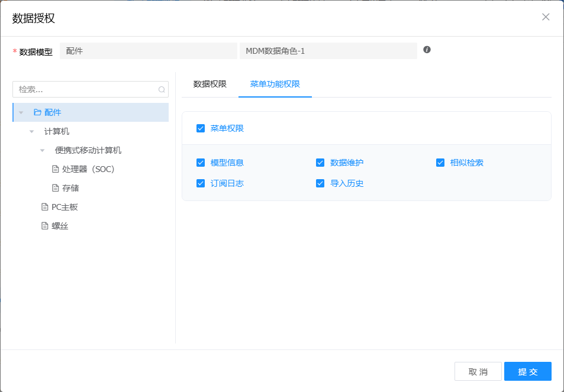Click the search magnifier icon in tree filter
This screenshot has height=392, width=564.
[161, 90]
